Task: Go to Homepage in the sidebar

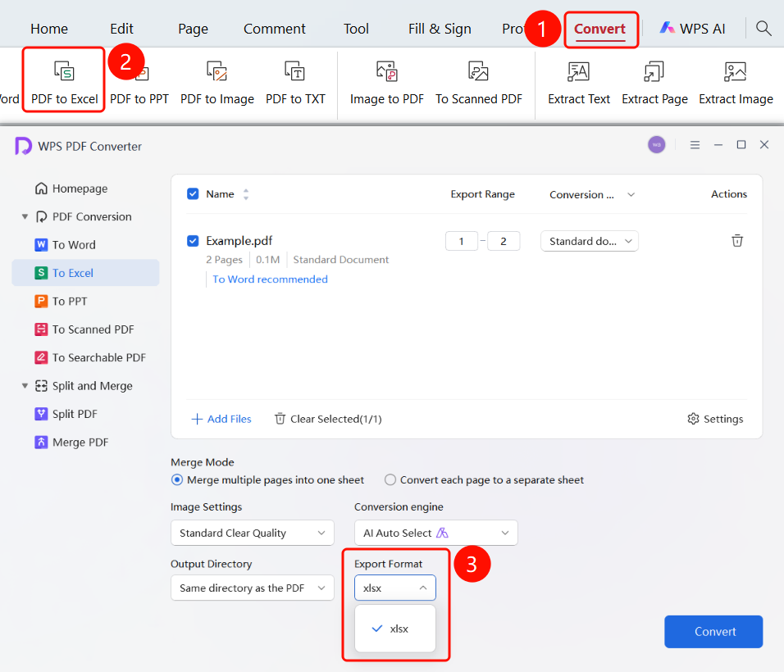Action: click(x=71, y=188)
